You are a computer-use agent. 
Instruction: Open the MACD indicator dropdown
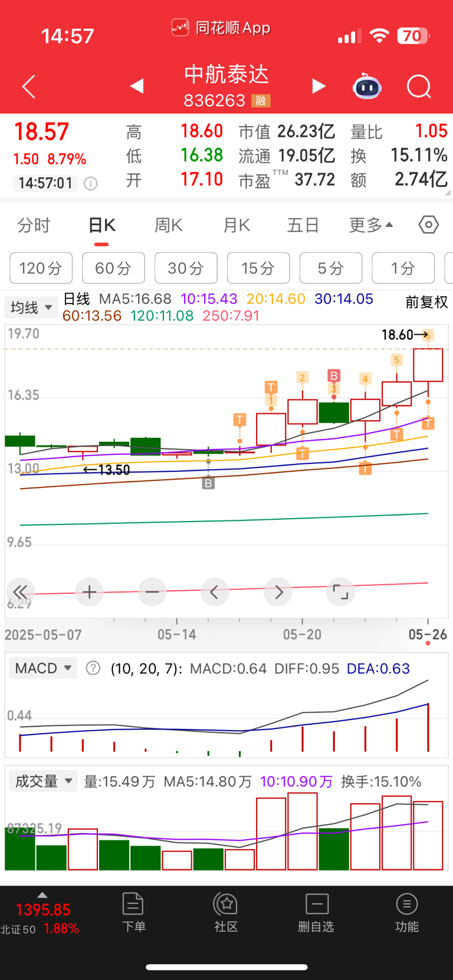pos(43,668)
